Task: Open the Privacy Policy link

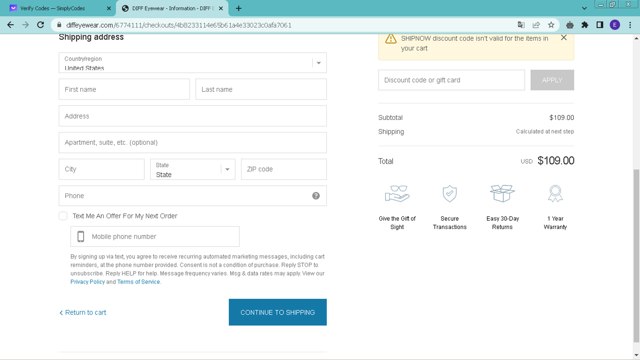Action: coord(87,282)
